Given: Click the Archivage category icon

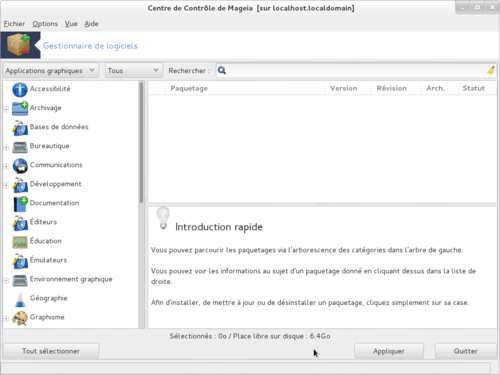Looking at the screenshot, I should coord(20,108).
